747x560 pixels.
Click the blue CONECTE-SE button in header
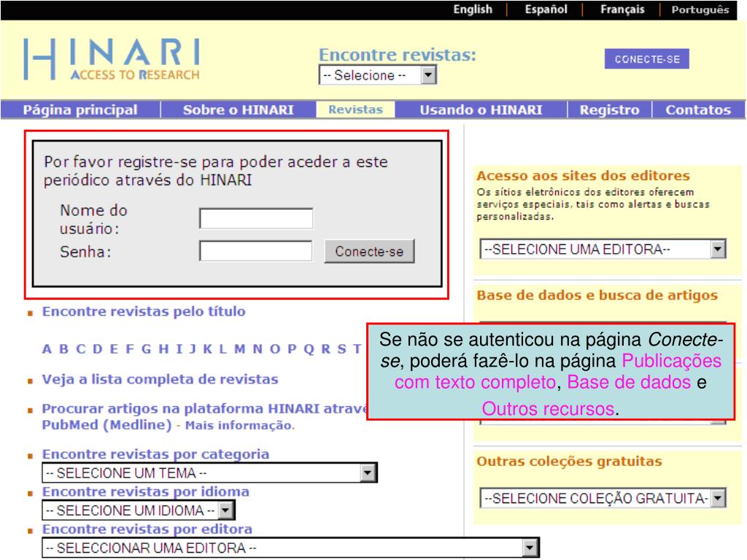[x=647, y=59]
